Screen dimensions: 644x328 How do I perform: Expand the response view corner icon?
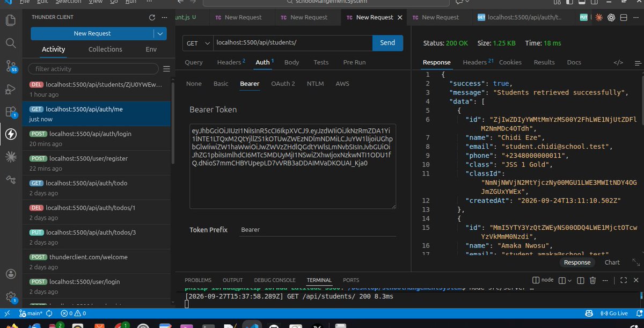point(636,263)
